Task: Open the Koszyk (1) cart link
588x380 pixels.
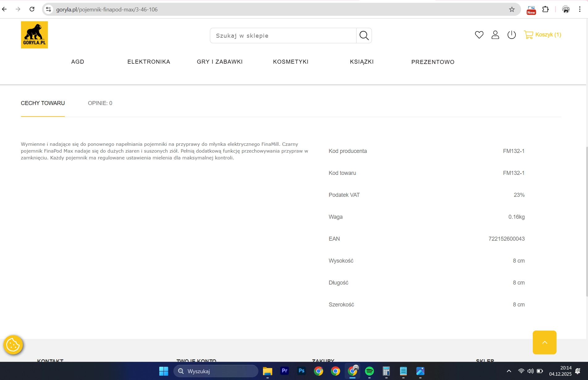Action: [542, 35]
